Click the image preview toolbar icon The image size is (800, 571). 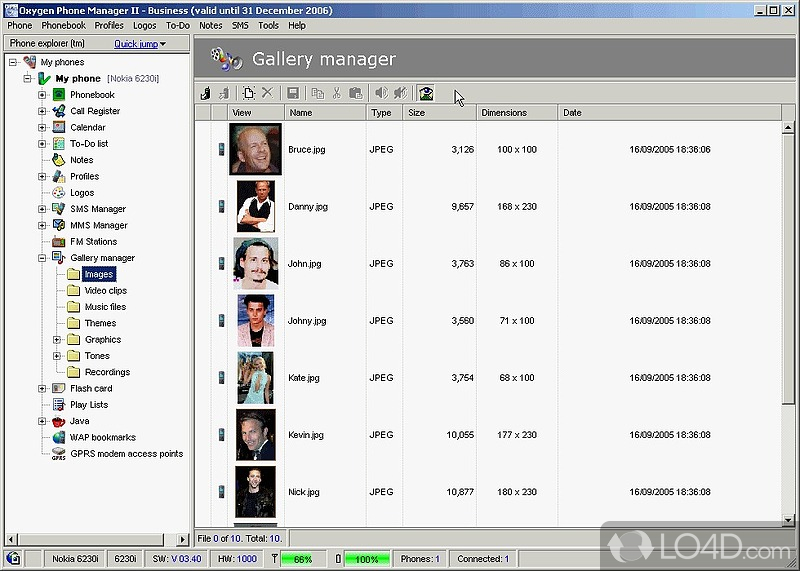(426, 93)
